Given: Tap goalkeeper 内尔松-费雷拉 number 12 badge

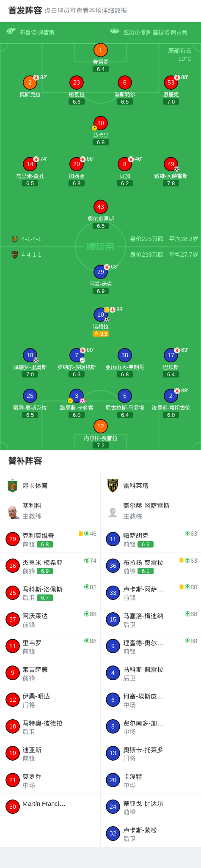Looking at the screenshot, I should click(x=100, y=426).
